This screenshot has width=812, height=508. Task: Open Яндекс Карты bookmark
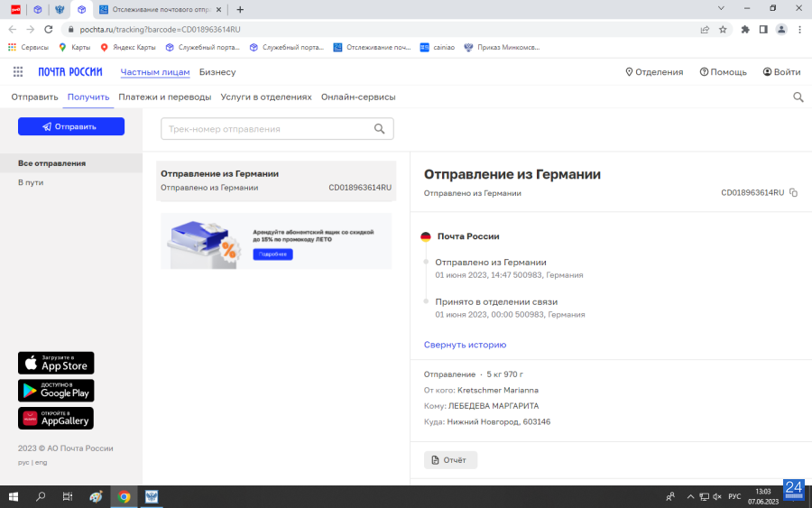click(128, 47)
